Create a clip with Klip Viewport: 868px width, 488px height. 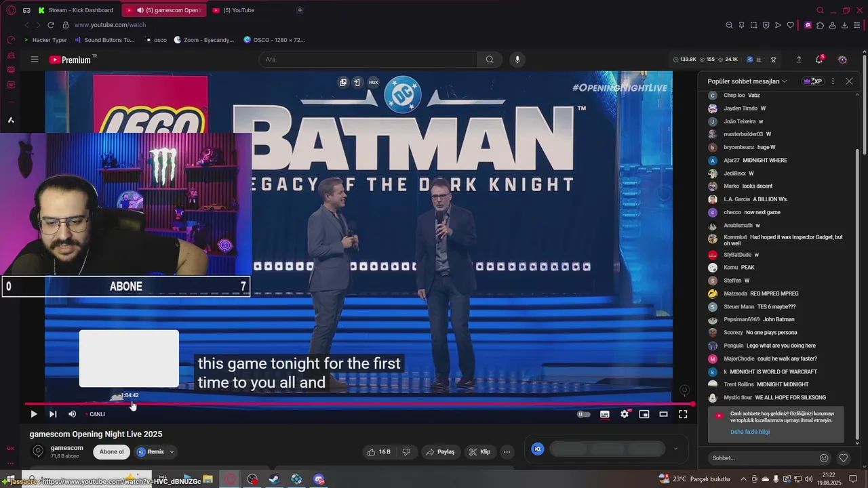pyautogui.click(x=479, y=452)
